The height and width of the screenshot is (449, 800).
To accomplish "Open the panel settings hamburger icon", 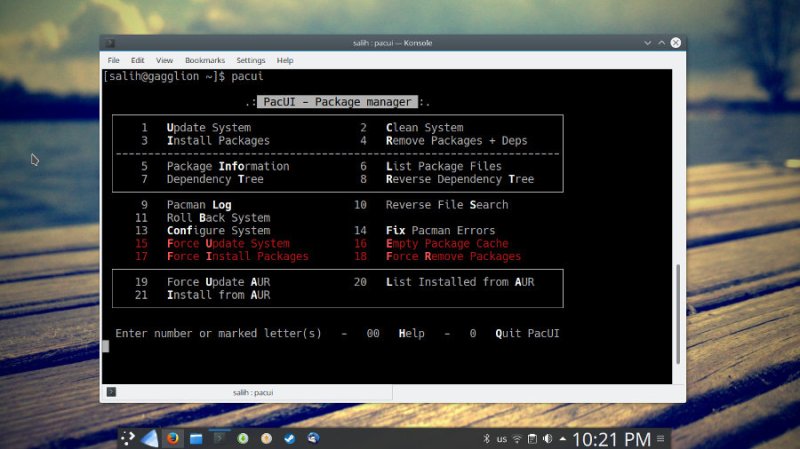I will [x=661, y=438].
